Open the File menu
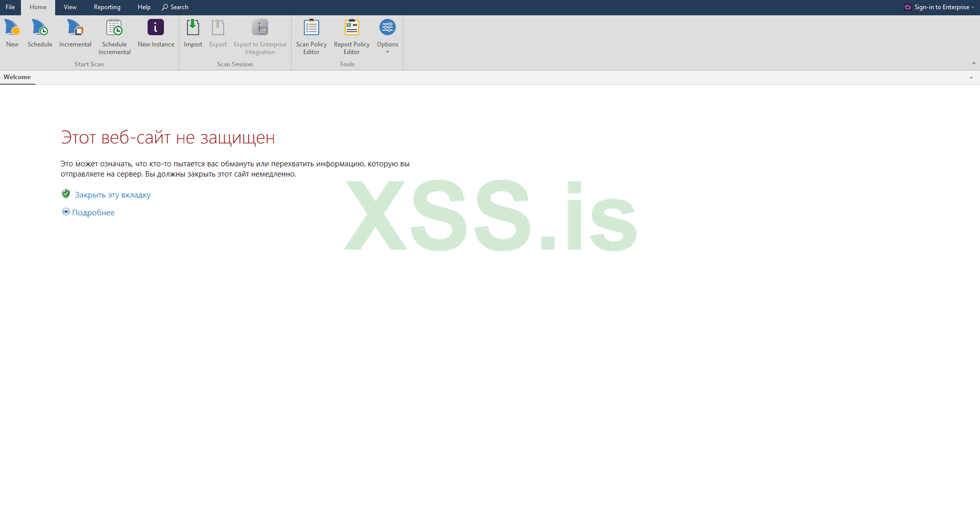Image resolution: width=980 pixels, height=520 pixels. (10, 7)
